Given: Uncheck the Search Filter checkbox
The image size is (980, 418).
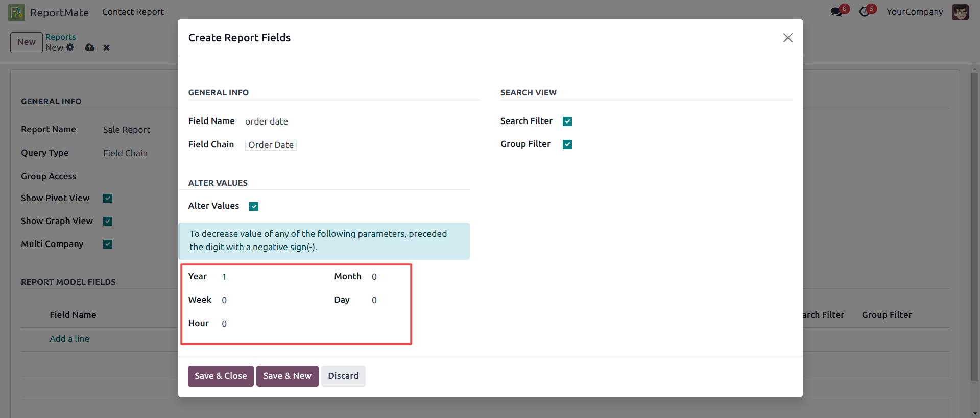Looking at the screenshot, I should (567, 121).
